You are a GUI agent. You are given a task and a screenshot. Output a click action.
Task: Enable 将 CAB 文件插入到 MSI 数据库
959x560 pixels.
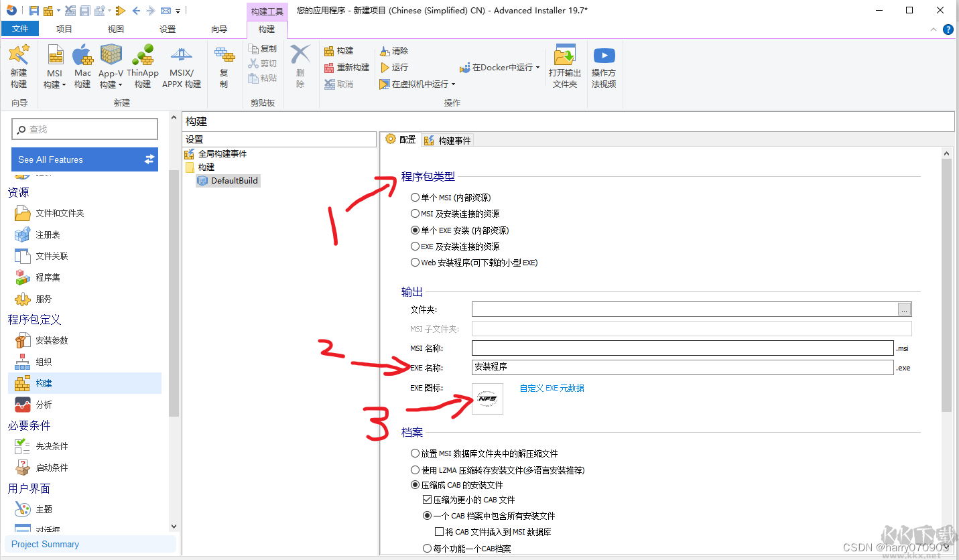(x=438, y=531)
